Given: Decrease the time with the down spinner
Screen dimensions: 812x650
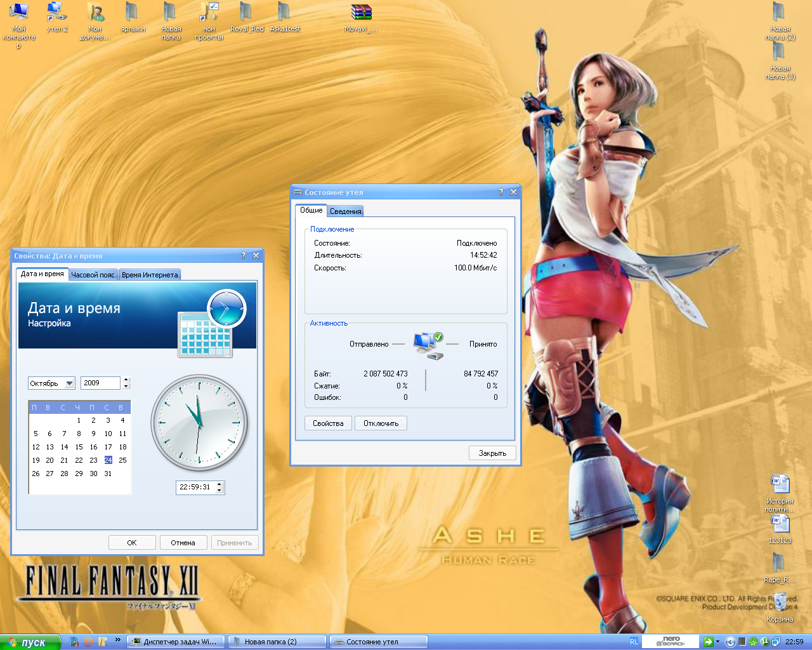Looking at the screenshot, I should 219,491.
